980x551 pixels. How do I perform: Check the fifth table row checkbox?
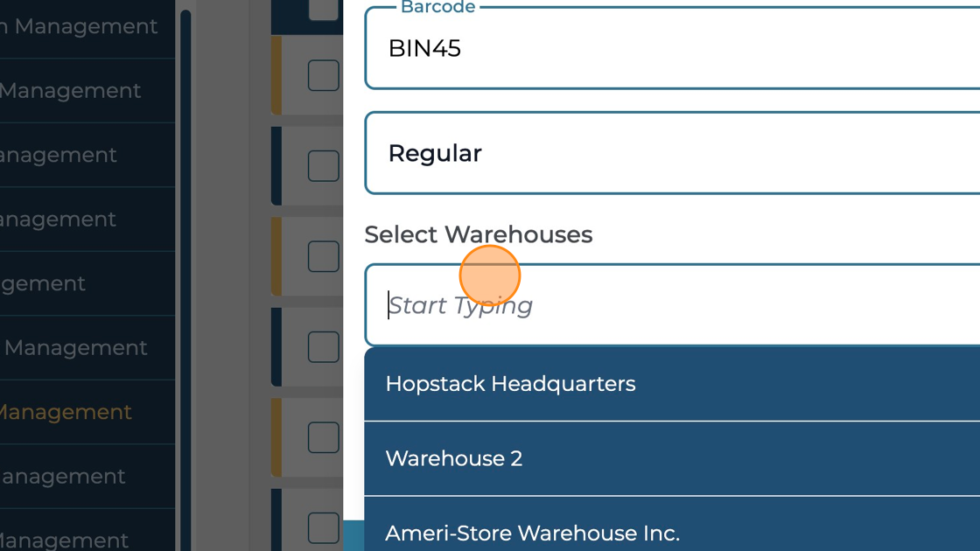point(323,437)
